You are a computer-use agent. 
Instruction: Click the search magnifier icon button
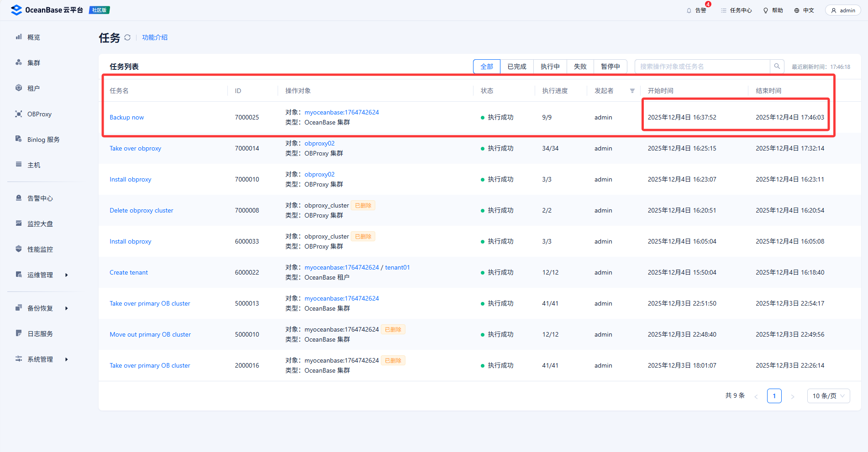[x=777, y=67]
